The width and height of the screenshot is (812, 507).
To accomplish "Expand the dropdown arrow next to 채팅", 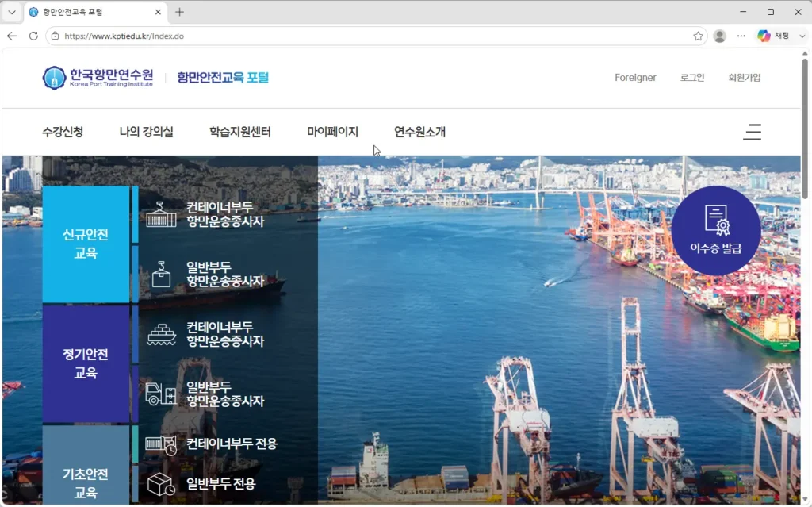I will tap(802, 36).
